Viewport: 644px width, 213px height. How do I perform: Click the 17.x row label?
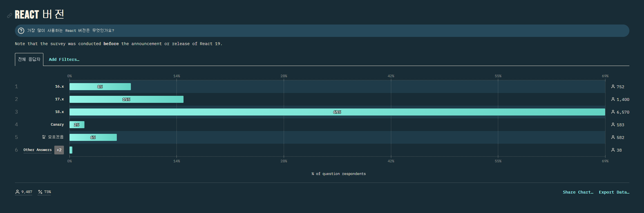click(x=59, y=99)
